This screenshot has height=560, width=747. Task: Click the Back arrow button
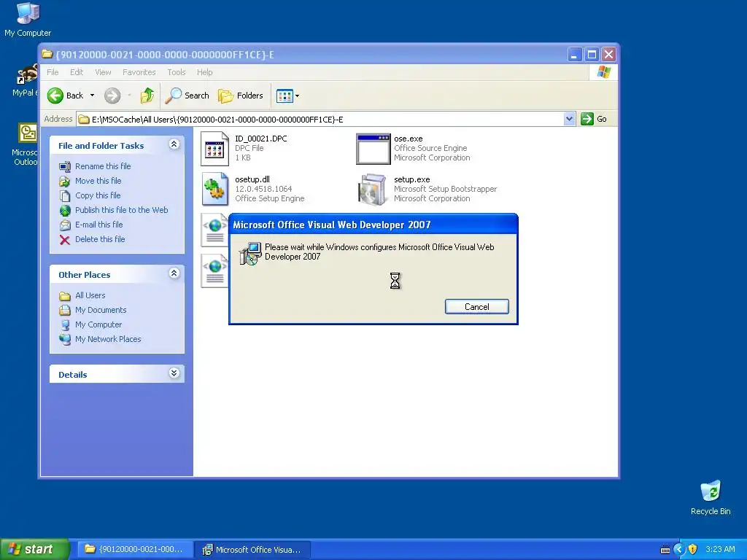point(65,96)
